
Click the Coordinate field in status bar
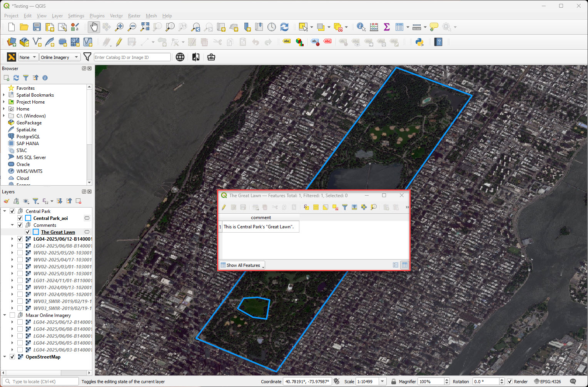click(x=307, y=382)
